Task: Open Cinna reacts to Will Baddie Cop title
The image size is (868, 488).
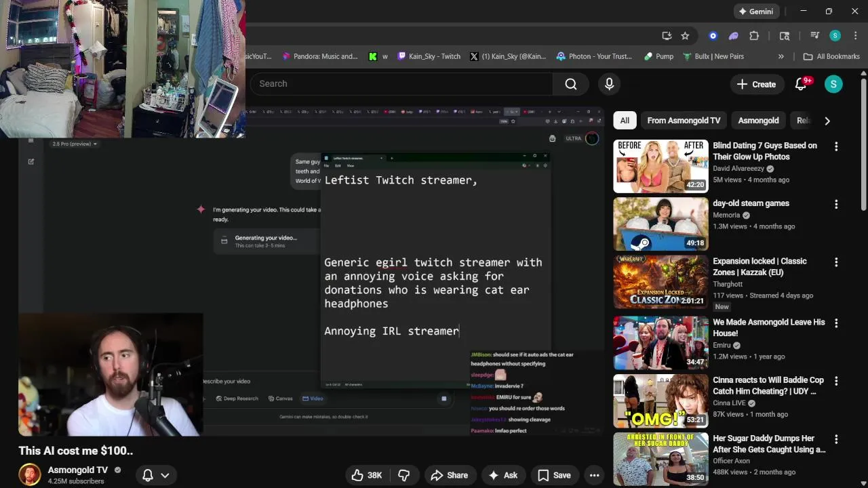Action: click(768, 386)
